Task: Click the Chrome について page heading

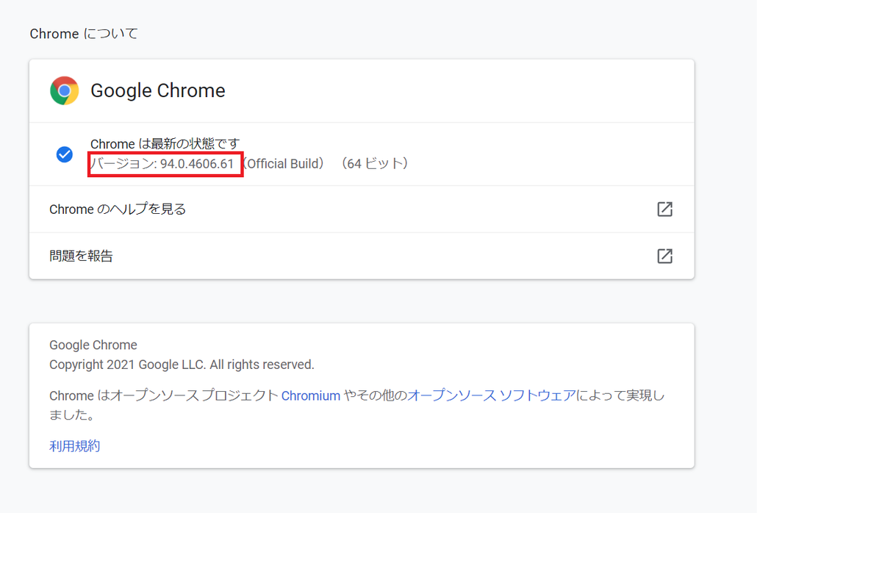Action: click(x=84, y=34)
